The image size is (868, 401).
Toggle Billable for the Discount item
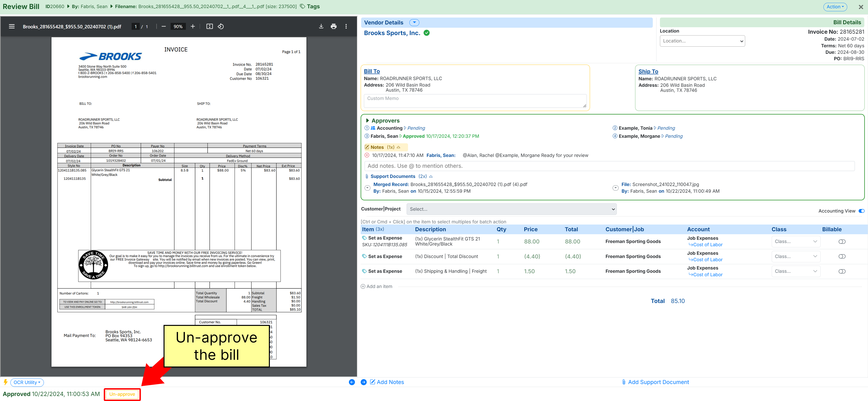pyautogui.click(x=842, y=256)
